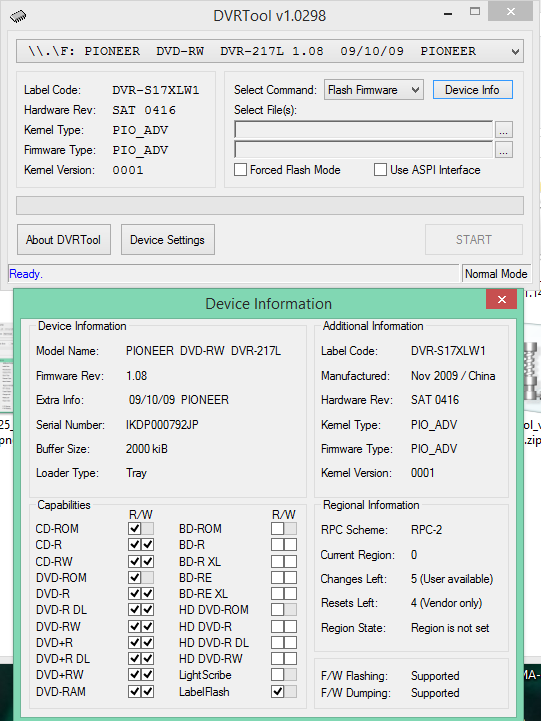Click the RPC-2 scheme value
The height and width of the screenshot is (721, 541).
coord(427,530)
